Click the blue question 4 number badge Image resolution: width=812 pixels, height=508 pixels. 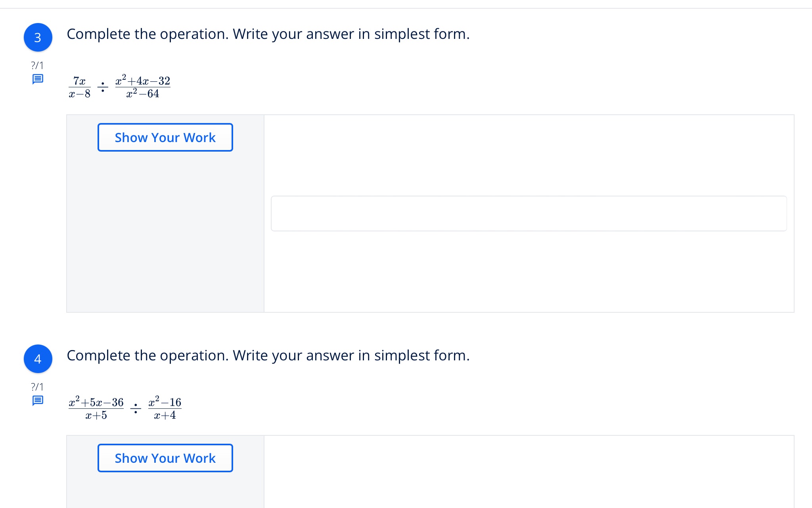pos(38,359)
